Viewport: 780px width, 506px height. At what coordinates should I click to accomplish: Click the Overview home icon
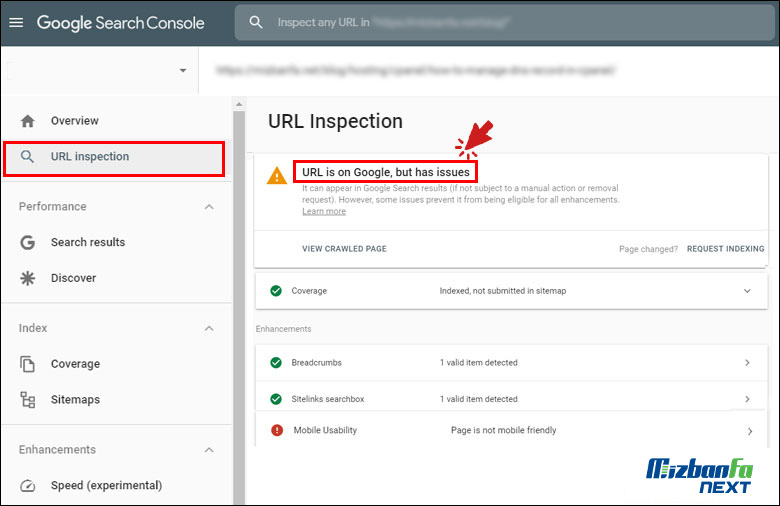28,121
